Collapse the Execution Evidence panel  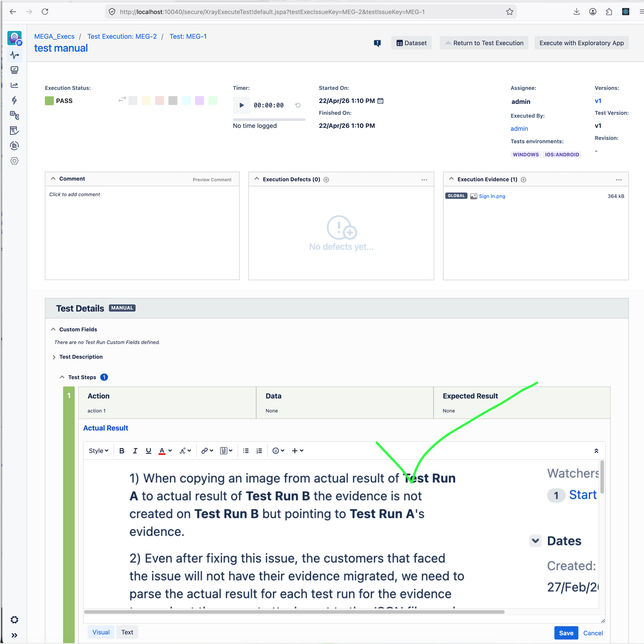point(451,179)
